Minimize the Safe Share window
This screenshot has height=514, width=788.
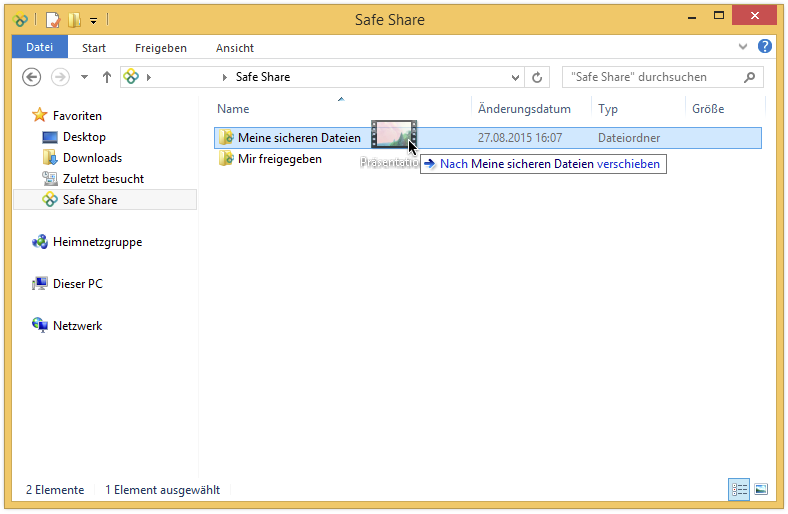(692, 17)
